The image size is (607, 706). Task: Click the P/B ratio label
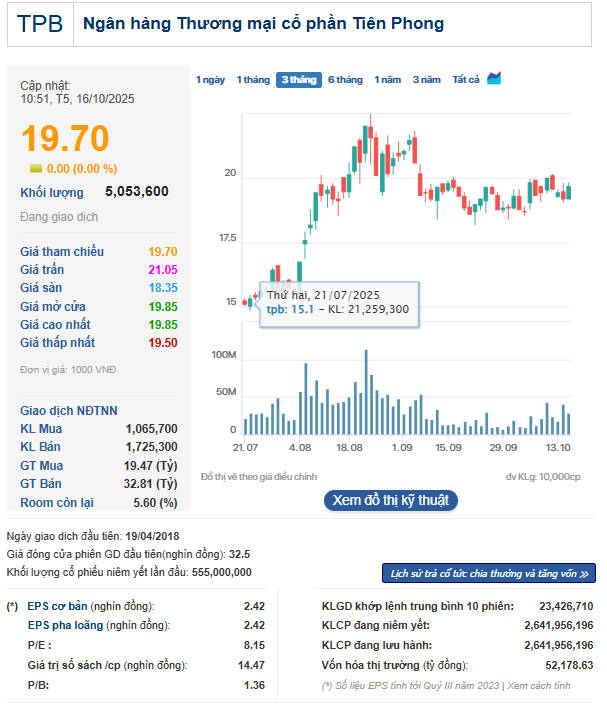coord(39,685)
